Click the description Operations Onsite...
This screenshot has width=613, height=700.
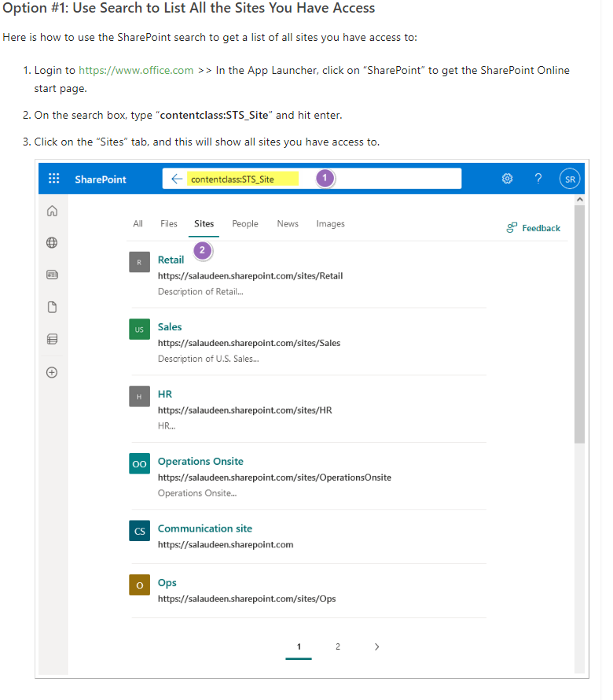tap(197, 493)
